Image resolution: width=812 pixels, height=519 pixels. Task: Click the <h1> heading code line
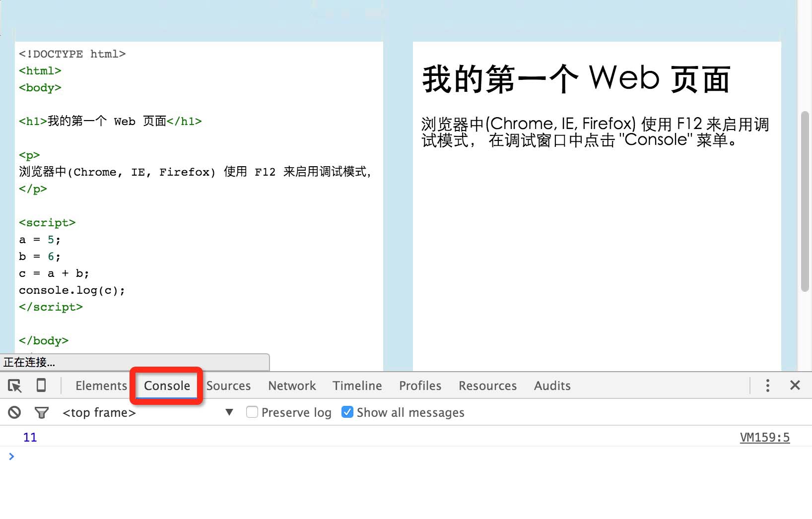110,121
